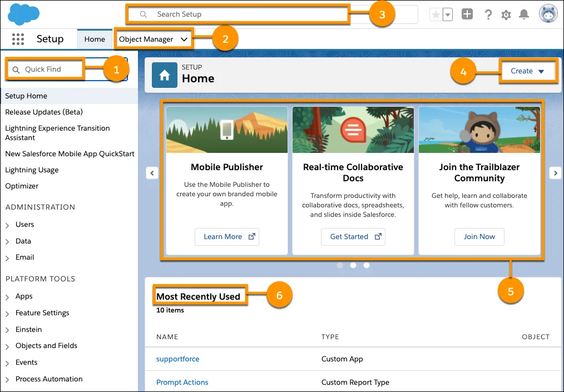Screen dimensions: 564x392
Task: Open the user profile avatar
Action: (548, 14)
